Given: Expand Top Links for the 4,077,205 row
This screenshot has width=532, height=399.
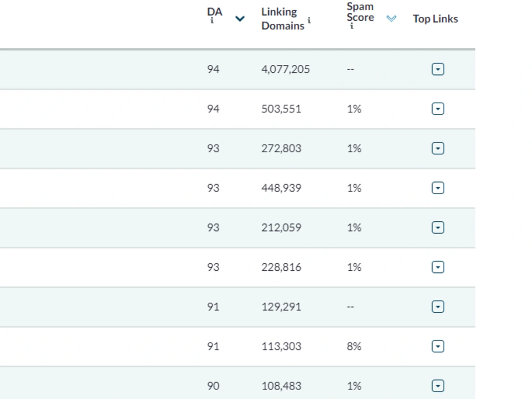Looking at the screenshot, I should [x=438, y=69].
